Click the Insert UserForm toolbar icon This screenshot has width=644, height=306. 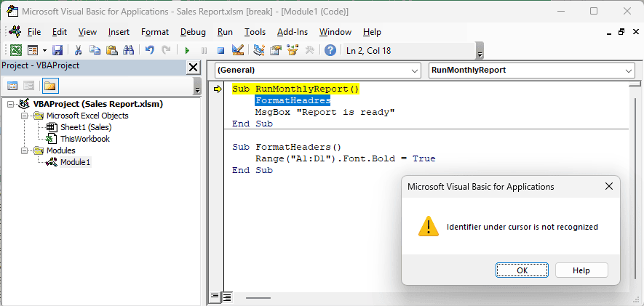[x=33, y=50]
